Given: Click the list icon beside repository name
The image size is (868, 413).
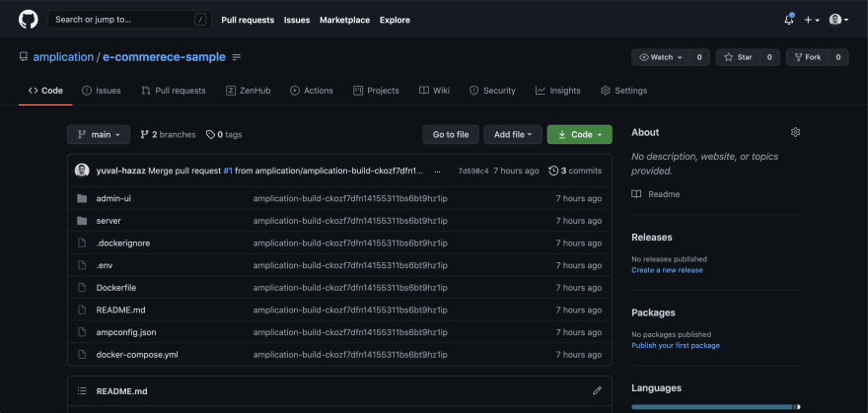Looking at the screenshot, I should pos(237,57).
